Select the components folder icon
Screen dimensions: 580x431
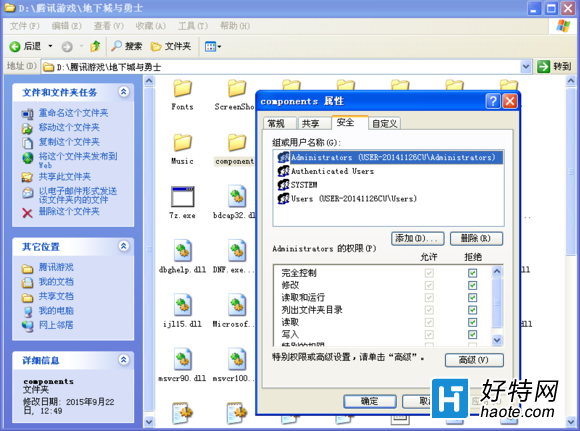237,142
